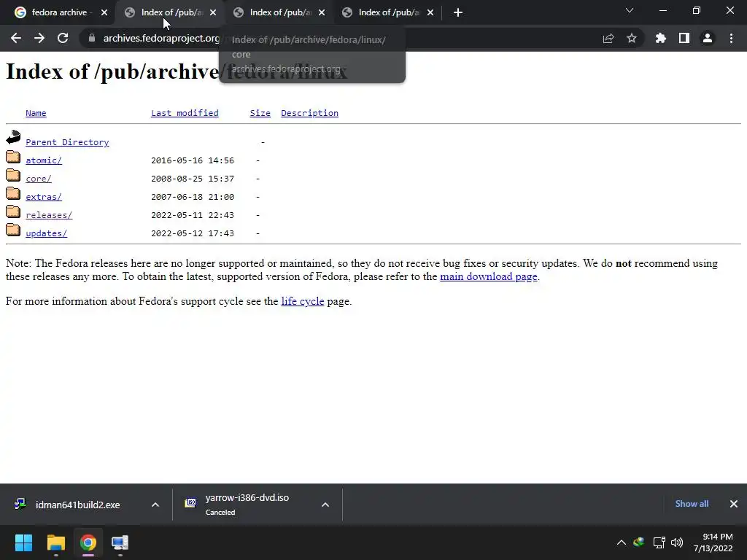Screen dimensions: 747x560
Task: Open the computer app icon in the taskbar
Action: pyautogui.click(x=120, y=542)
